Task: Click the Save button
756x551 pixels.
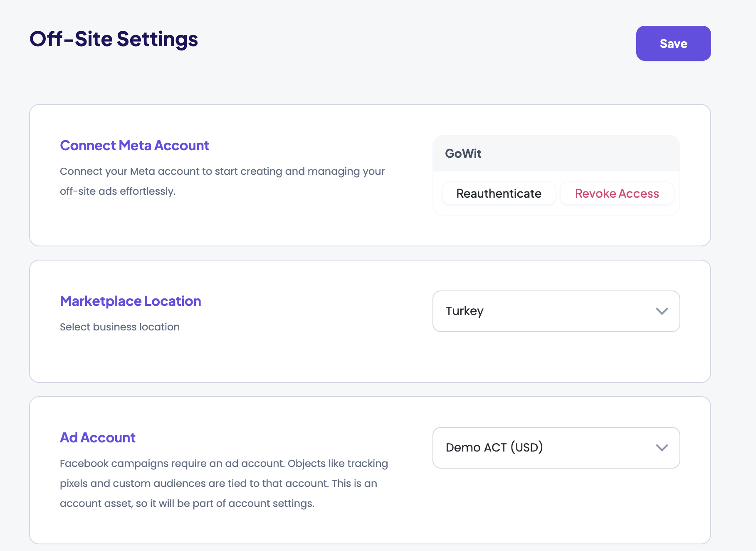Action: [x=673, y=43]
